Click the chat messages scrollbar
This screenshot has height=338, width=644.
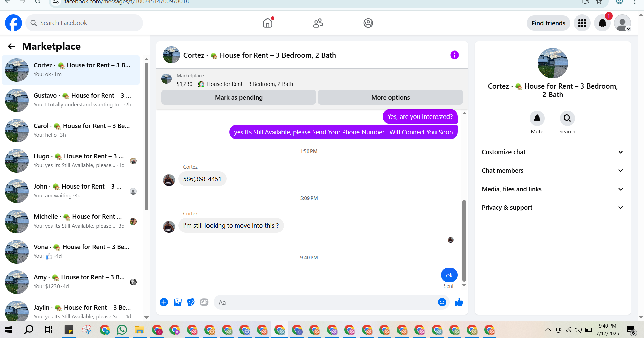pyautogui.click(x=464, y=241)
